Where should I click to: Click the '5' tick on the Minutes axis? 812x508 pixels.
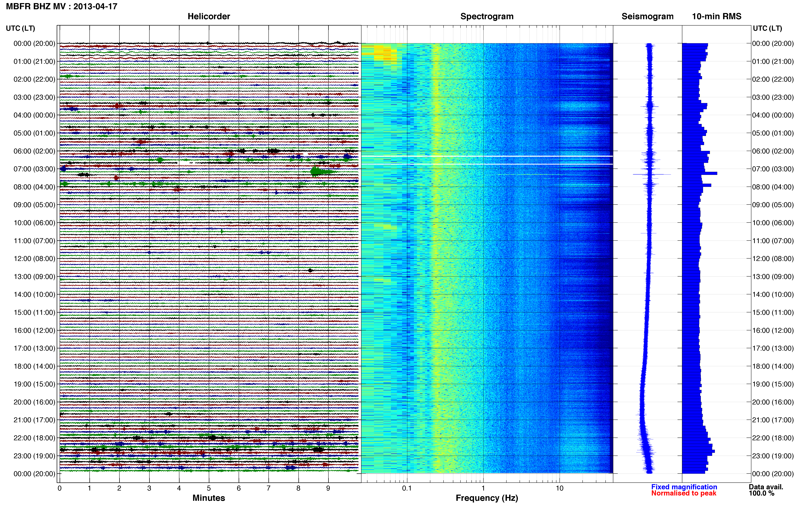click(209, 488)
